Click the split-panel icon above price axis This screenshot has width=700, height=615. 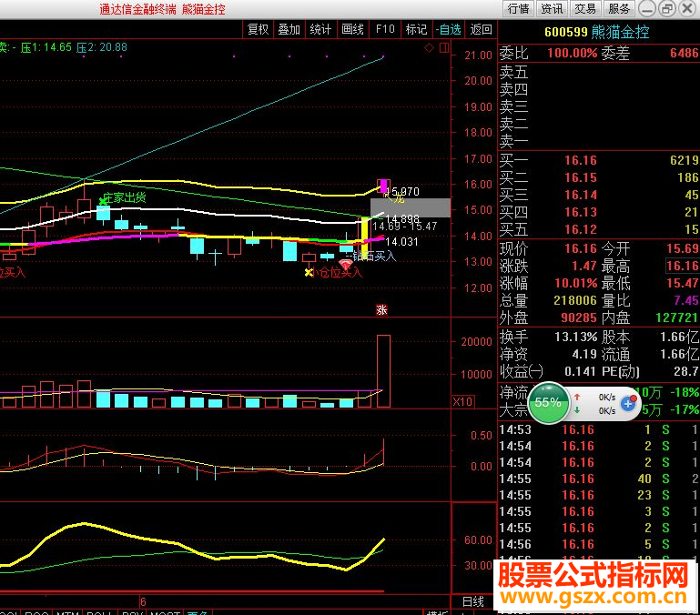pyautogui.click(x=444, y=47)
